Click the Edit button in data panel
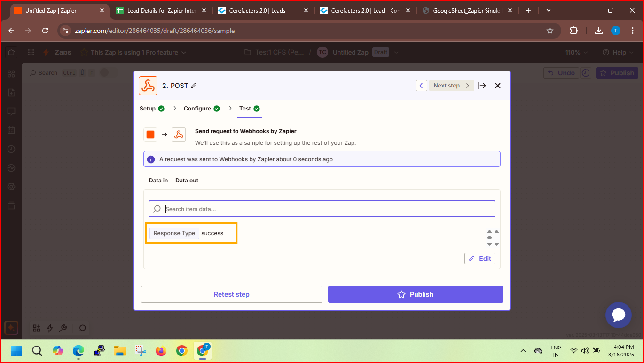Image resolution: width=644 pixels, height=363 pixels. (x=480, y=259)
